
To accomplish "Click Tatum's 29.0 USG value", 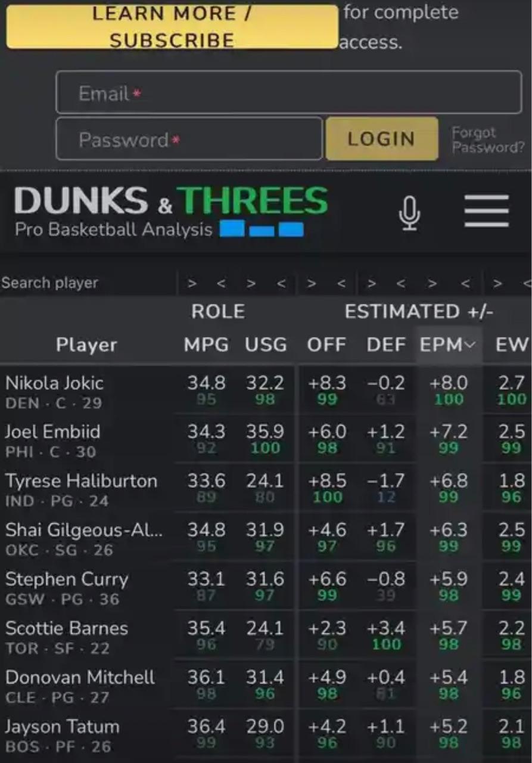I will coord(265,726).
